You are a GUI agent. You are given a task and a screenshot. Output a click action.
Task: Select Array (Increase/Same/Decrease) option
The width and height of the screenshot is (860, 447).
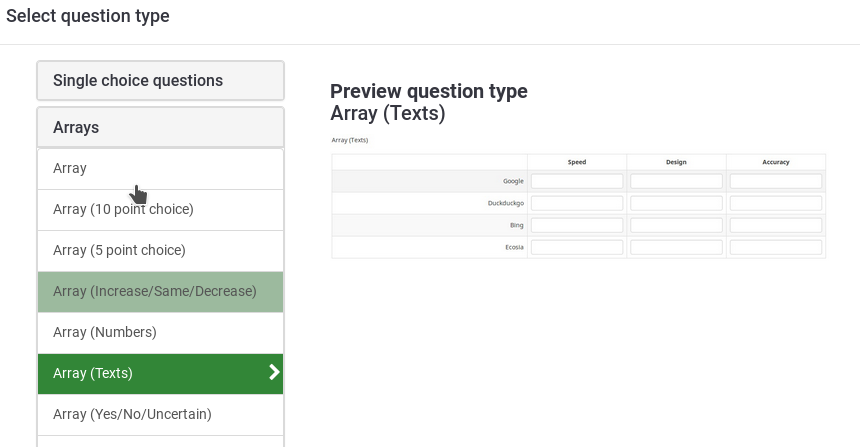160,292
